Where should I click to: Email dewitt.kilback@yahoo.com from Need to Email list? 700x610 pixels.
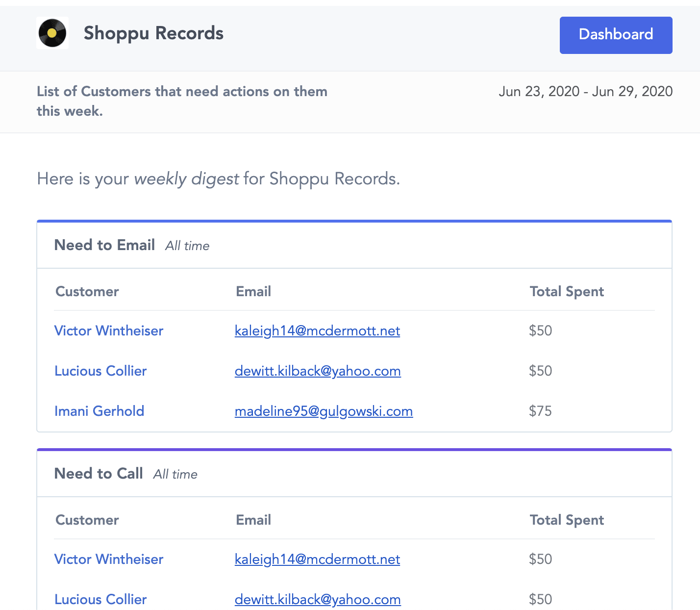tap(318, 371)
